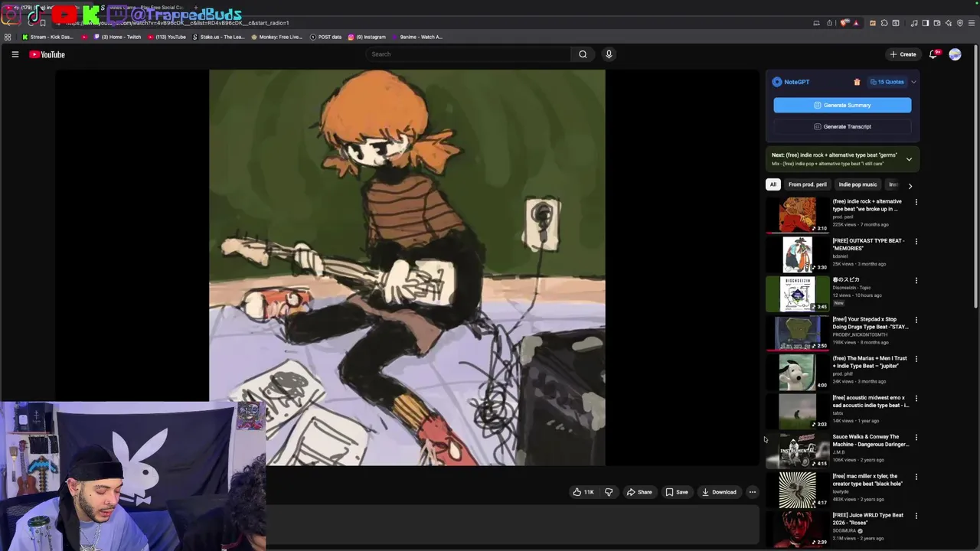980x551 pixels.
Task: Open the browser VPN shield icon
Action: 960,23
